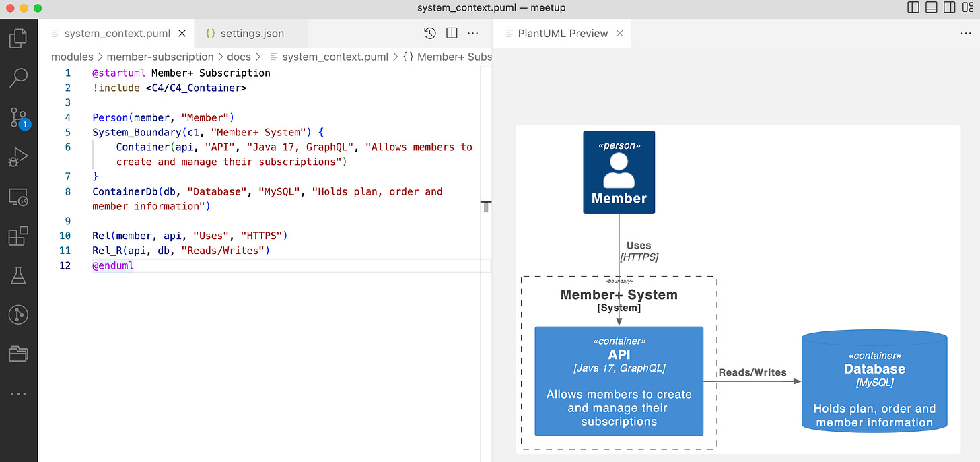Image resolution: width=980 pixels, height=462 pixels.
Task: Click breadcrumb segment modules
Action: point(72,57)
